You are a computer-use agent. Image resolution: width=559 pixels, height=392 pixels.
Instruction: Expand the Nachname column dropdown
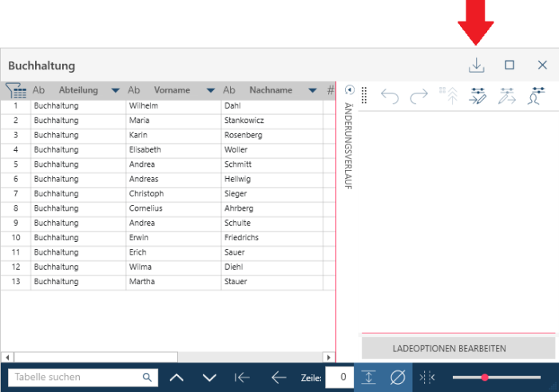click(312, 91)
